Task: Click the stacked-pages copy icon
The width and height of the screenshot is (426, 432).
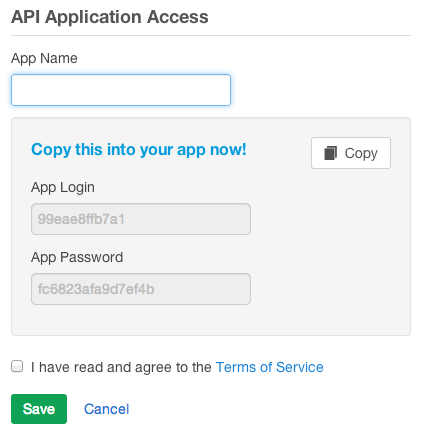Action: point(330,153)
